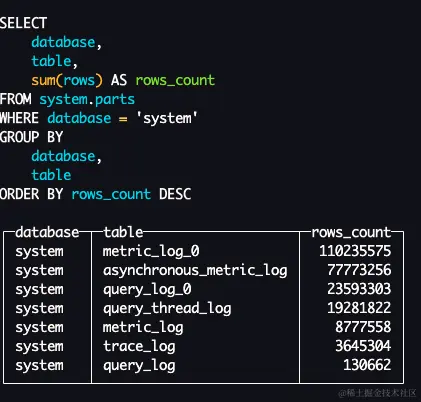Click system.parts table name in FROM
This screenshot has height=402, width=421.
pyautogui.click(x=87, y=100)
